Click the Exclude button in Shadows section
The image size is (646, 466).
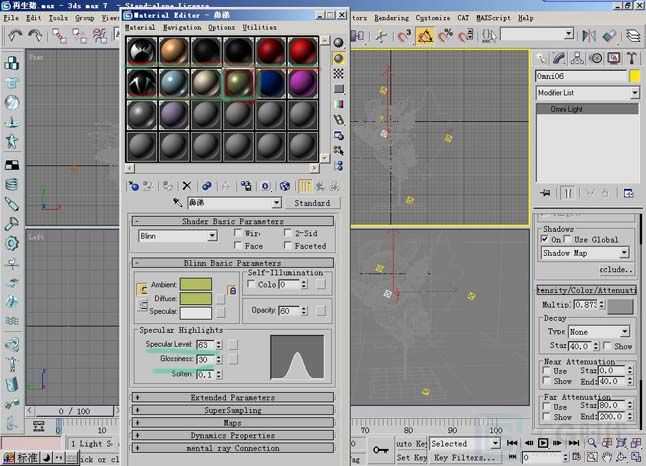(616, 269)
